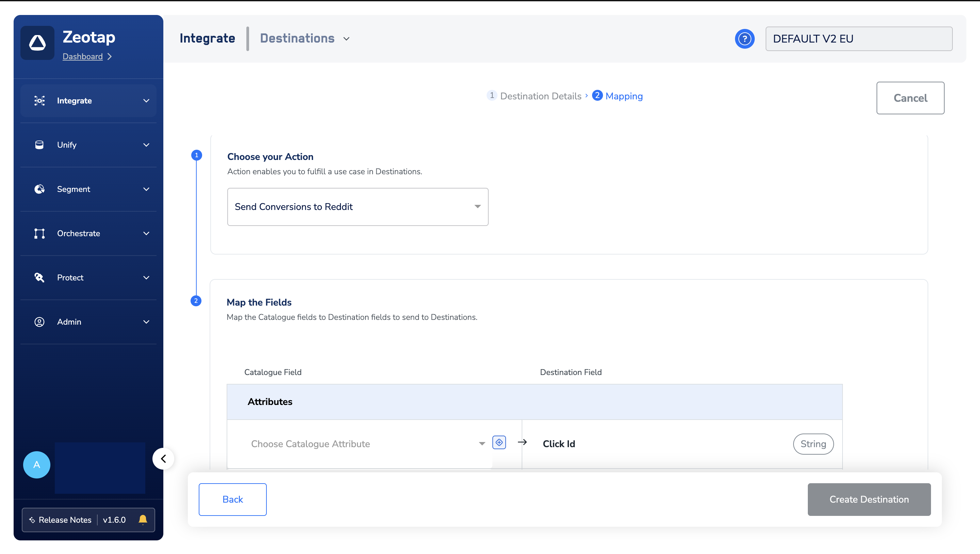Click the DEFAULT V2 EU field
The width and height of the screenshot is (980, 554).
point(859,39)
